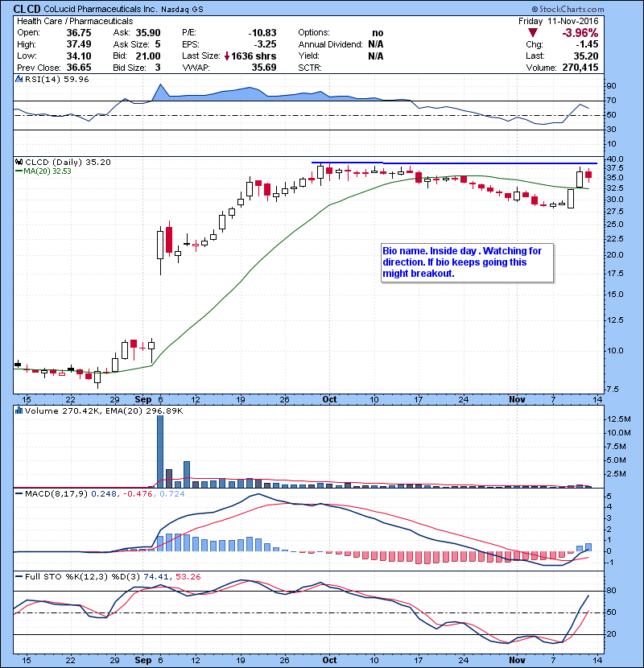Click the Prev Close value 36.65
Viewport: 644px width, 668px height.
[x=79, y=68]
